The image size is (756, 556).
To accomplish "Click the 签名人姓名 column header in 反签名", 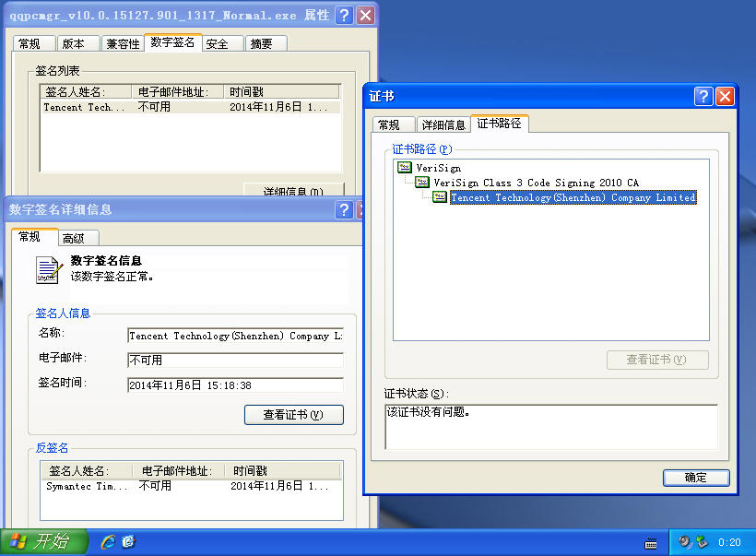I will (87, 470).
